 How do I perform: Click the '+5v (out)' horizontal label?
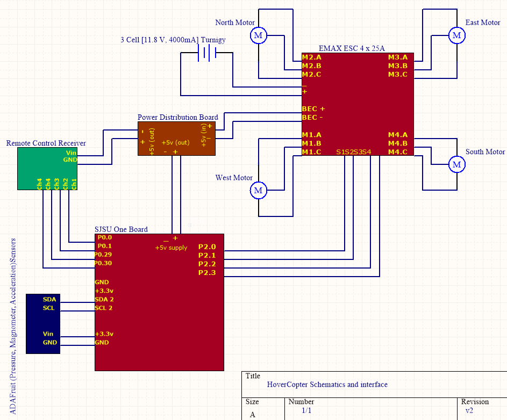tap(176, 142)
